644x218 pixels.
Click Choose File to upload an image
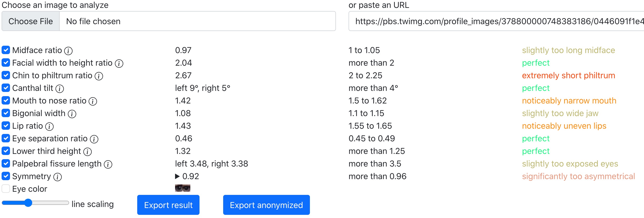pos(31,21)
